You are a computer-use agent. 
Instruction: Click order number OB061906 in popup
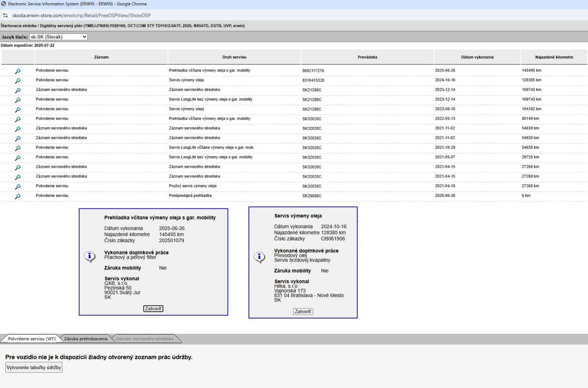[333, 239]
